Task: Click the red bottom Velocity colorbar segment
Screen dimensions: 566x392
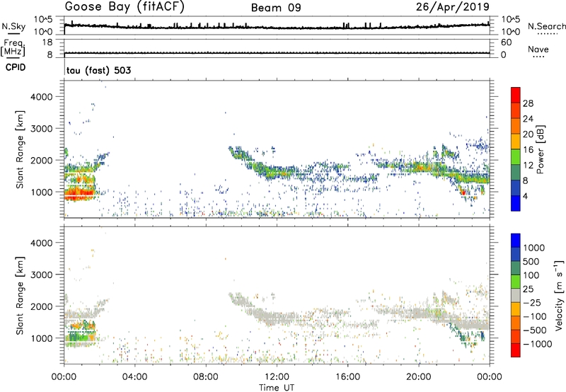Action: (x=516, y=350)
